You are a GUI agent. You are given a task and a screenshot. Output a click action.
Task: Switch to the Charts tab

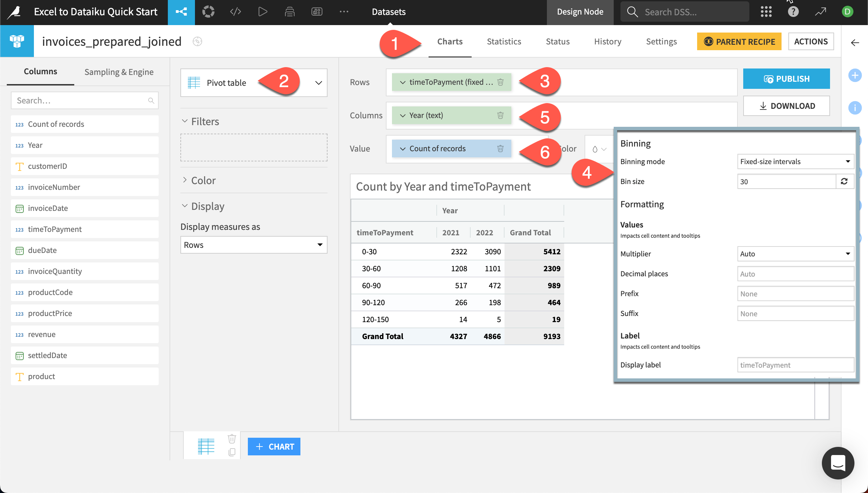pos(450,41)
